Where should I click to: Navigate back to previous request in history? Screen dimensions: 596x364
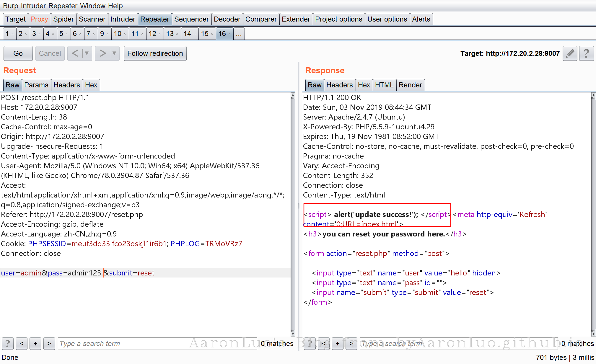click(75, 53)
